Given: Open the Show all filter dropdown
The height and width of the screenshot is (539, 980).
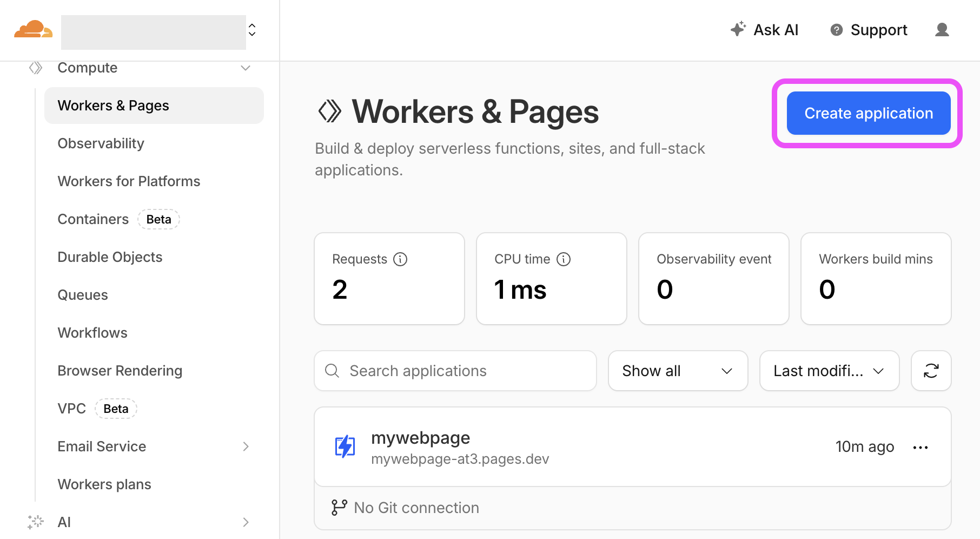Looking at the screenshot, I should pos(678,371).
